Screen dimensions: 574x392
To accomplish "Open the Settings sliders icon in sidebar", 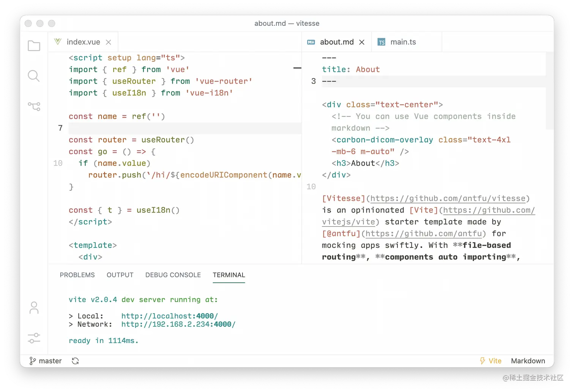I will pos(34,338).
